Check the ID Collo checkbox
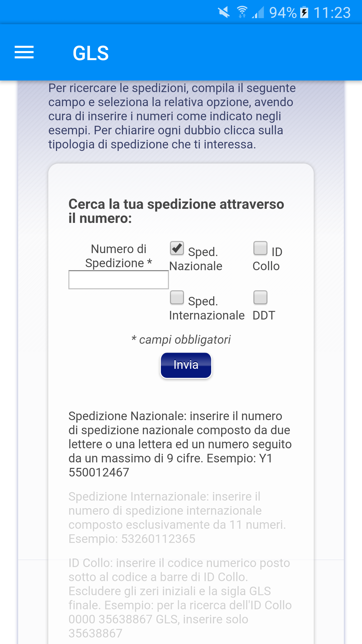Image resolution: width=362 pixels, height=644 pixels. coord(260,248)
